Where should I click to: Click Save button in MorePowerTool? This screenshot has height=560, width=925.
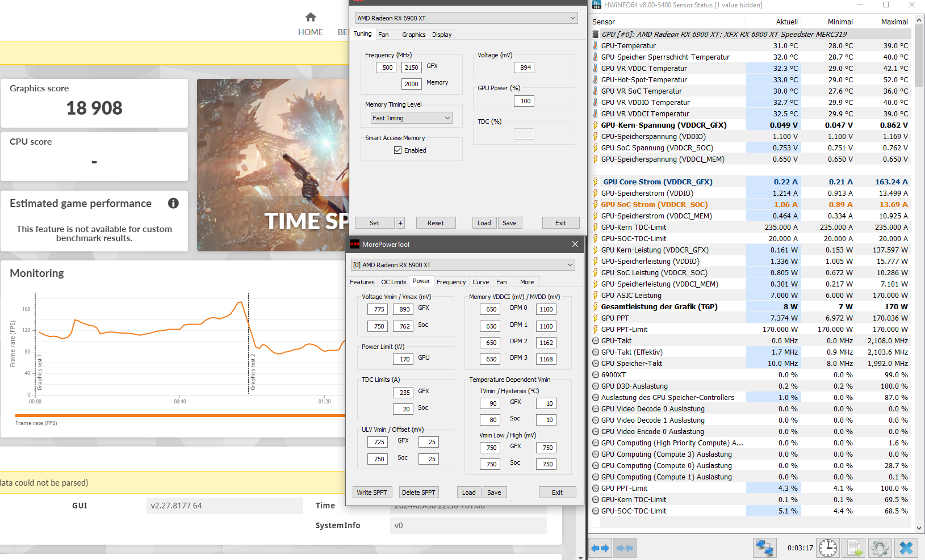(x=494, y=492)
